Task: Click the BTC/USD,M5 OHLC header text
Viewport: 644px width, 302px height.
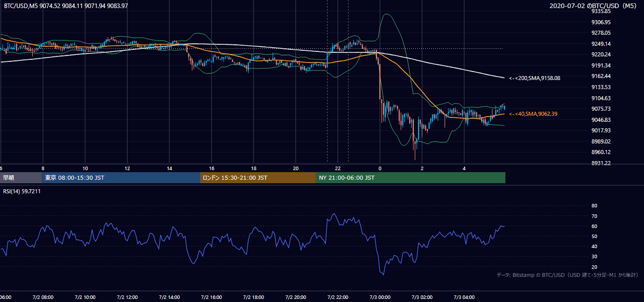Action: pos(66,6)
